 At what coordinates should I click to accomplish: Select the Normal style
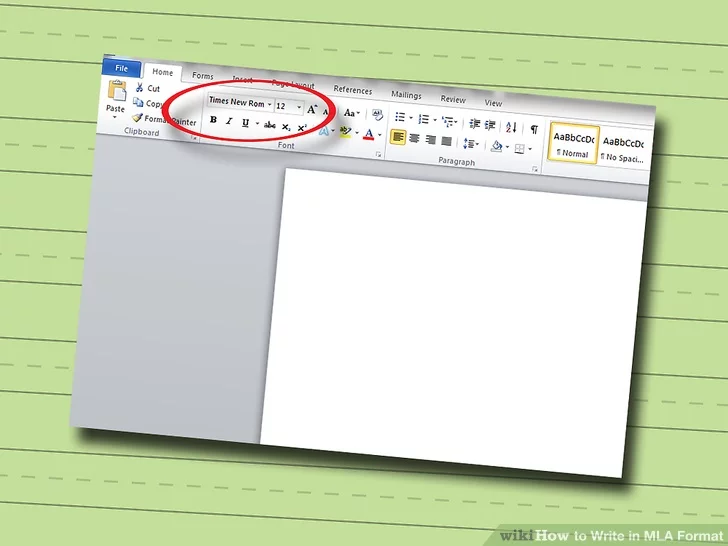[574, 145]
